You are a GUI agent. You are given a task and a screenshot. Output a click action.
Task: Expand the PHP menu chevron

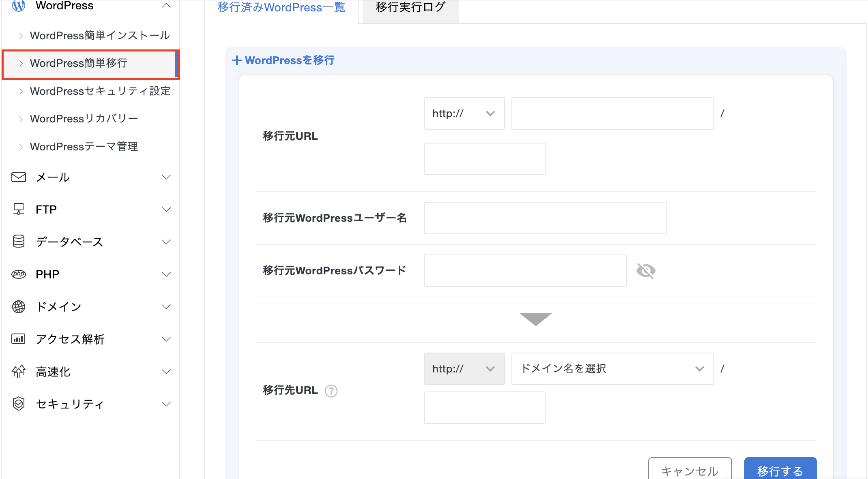166,274
